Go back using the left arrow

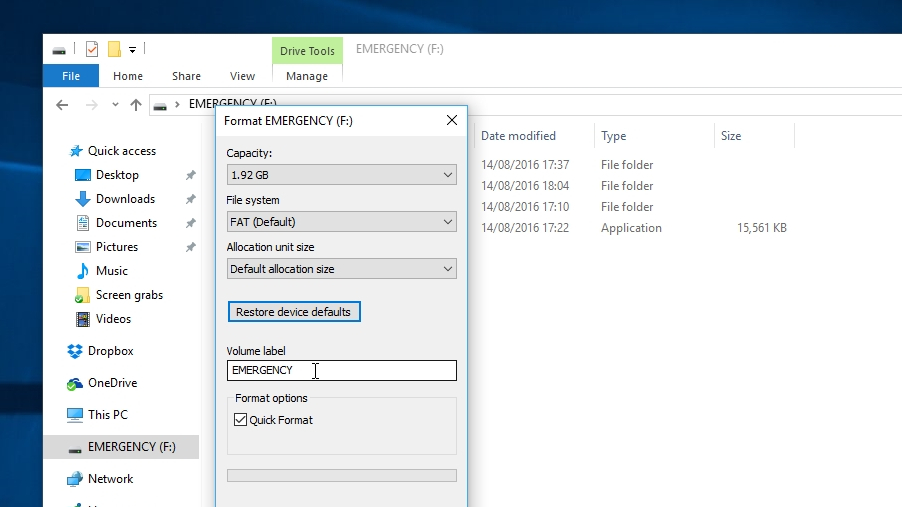tap(62, 105)
